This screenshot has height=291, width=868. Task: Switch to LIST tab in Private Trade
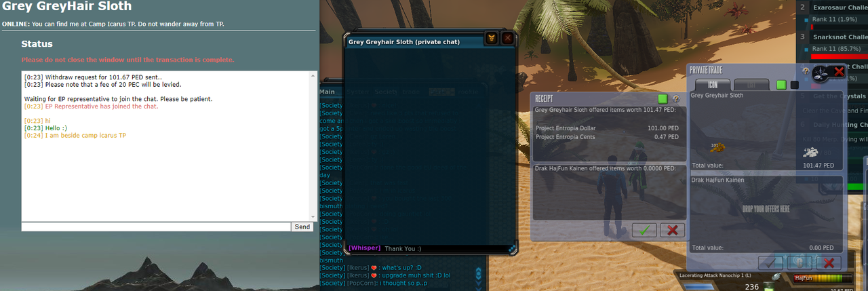tap(751, 84)
